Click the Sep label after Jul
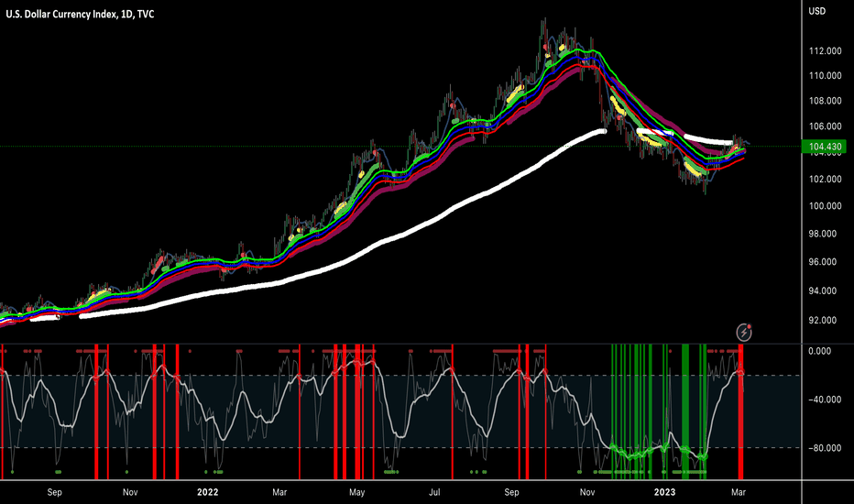The width and height of the screenshot is (854, 504). pyautogui.click(x=511, y=492)
